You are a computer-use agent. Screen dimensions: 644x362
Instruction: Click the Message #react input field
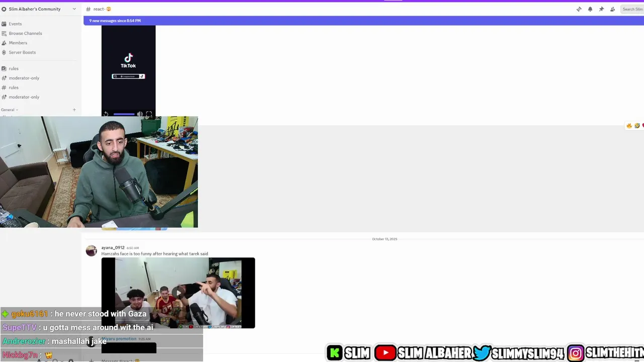click(120, 360)
